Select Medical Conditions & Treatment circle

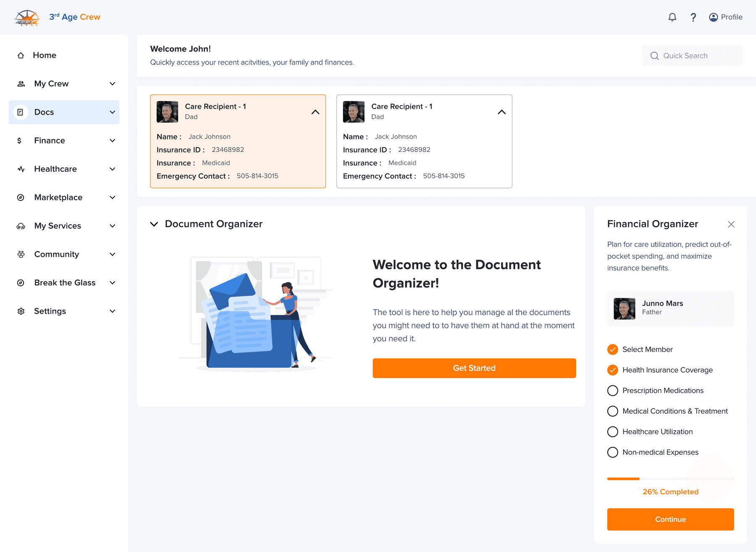point(613,411)
